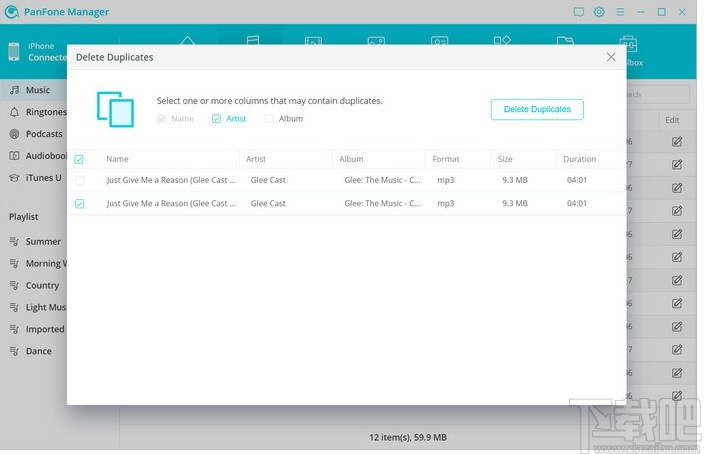The image size is (704, 454).
Task: Click the edit icon in the second background row
Action: tap(677, 165)
